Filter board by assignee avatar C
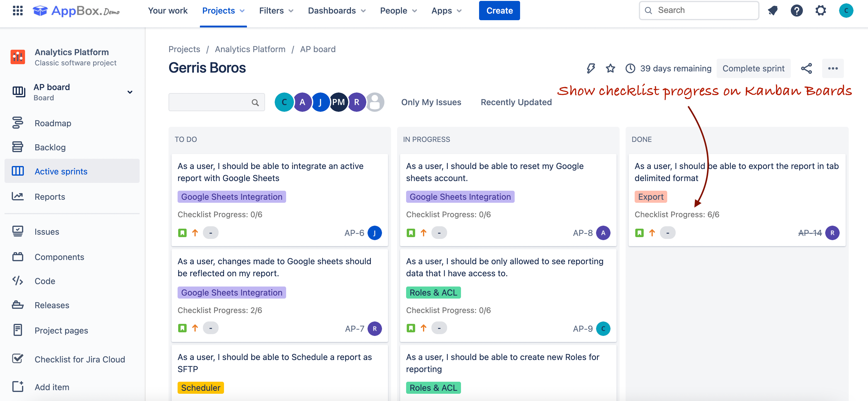The width and height of the screenshot is (868, 401). click(x=284, y=102)
